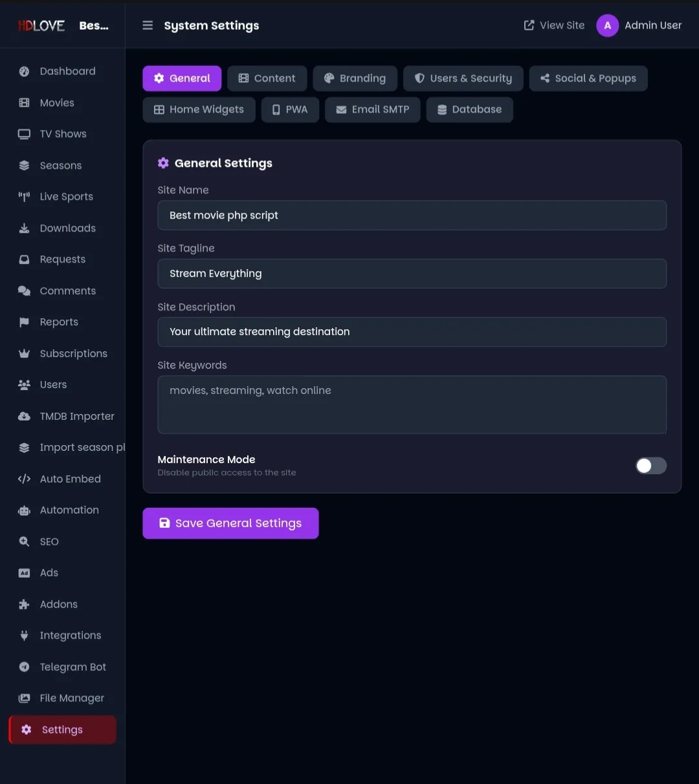Image resolution: width=699 pixels, height=784 pixels.
Task: Open View Site link
Action: coord(553,25)
